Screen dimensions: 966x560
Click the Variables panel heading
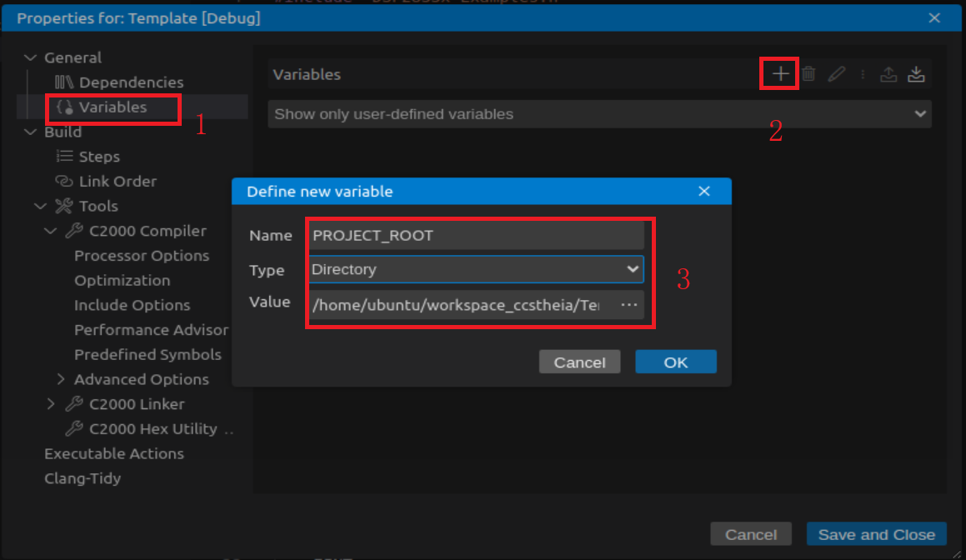[x=307, y=74]
